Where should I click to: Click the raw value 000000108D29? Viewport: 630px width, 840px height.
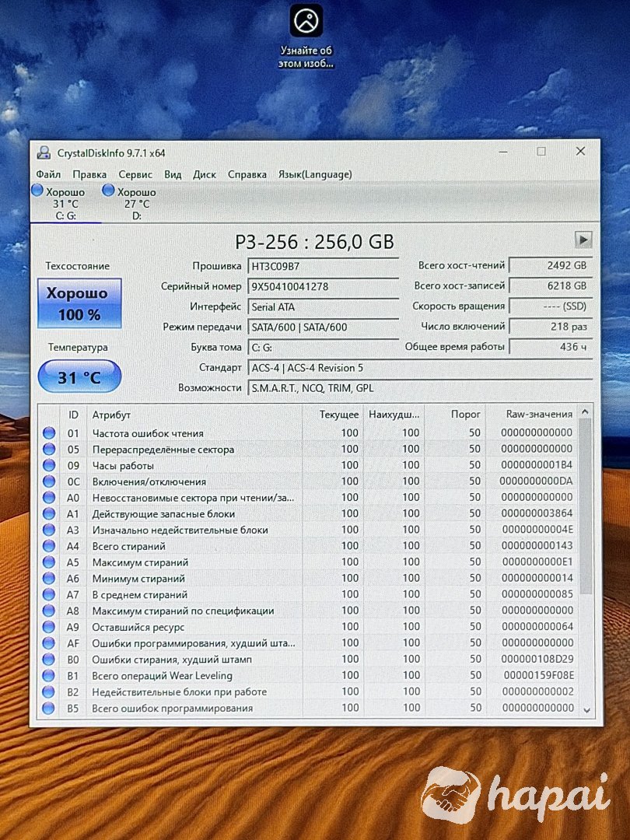coord(537,659)
